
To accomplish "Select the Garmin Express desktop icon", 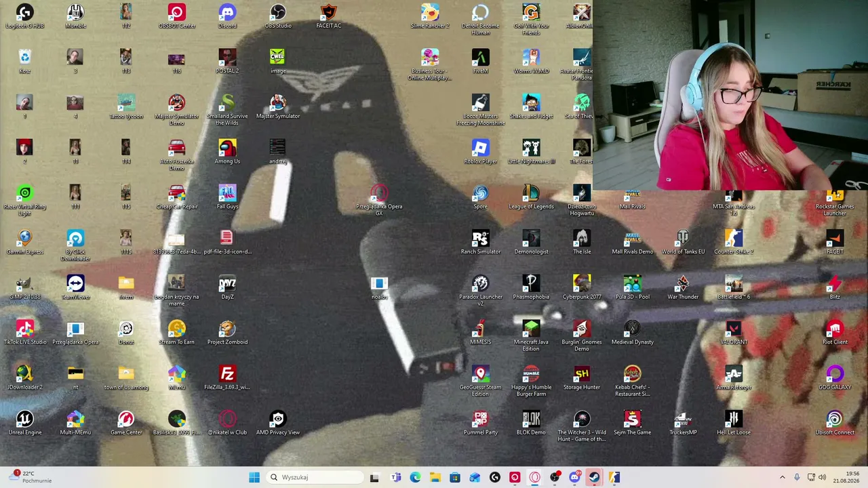I will (24, 243).
